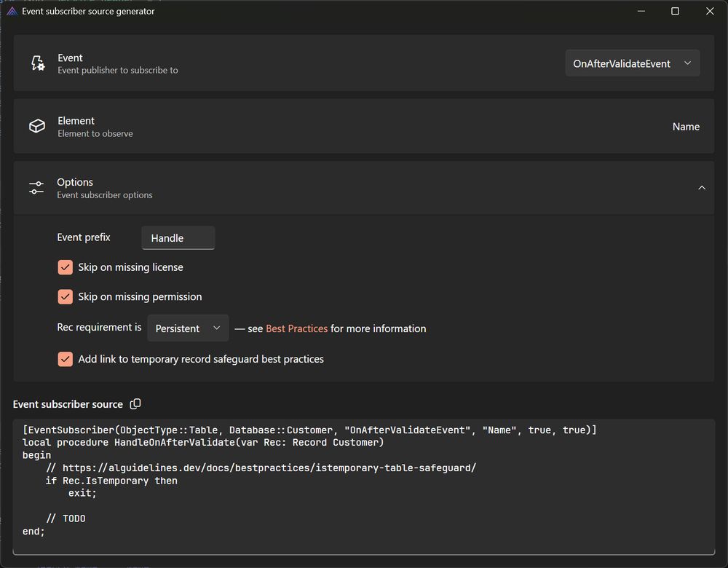
Task: Open the Best Practices link
Action: coord(297,328)
